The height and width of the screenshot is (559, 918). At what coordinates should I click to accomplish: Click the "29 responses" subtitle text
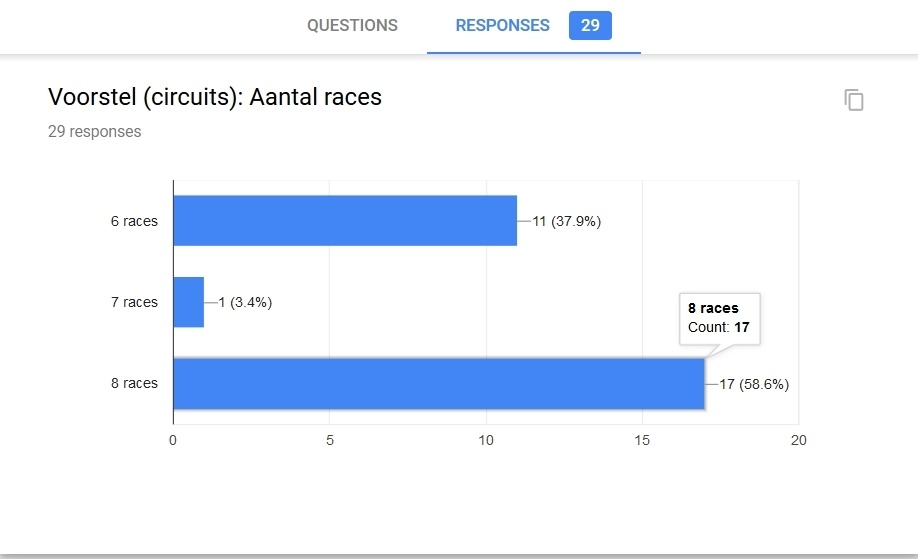tap(95, 131)
